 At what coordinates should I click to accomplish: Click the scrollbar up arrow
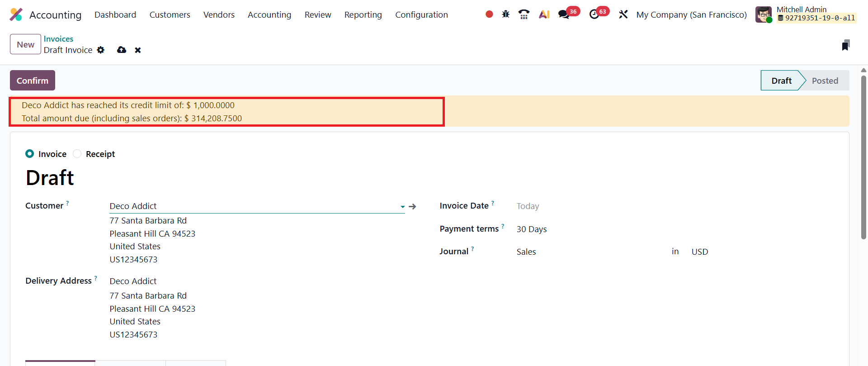click(863, 70)
